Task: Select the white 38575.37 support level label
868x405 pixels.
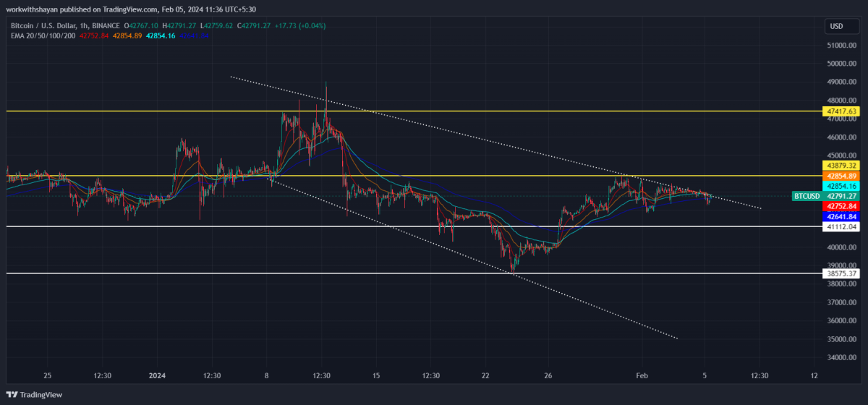Action: coord(841,273)
